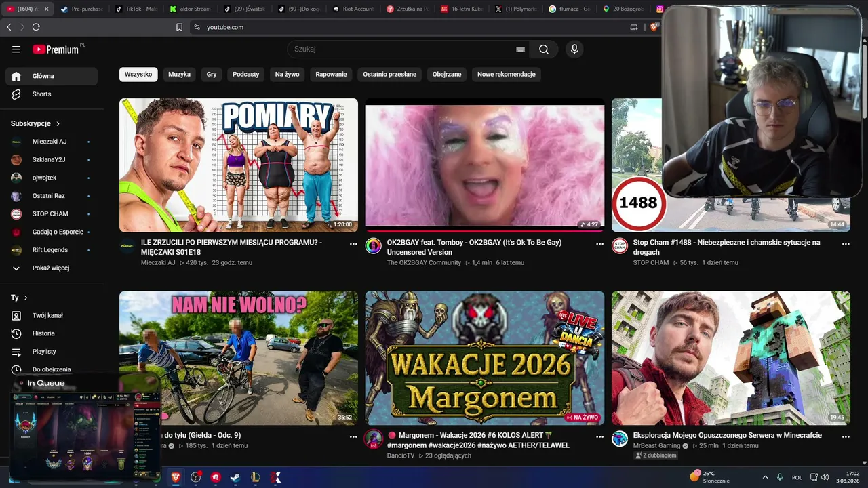Play the OK2BGAY pink-hair video thumbnail
868x488 pixels.
click(x=485, y=165)
